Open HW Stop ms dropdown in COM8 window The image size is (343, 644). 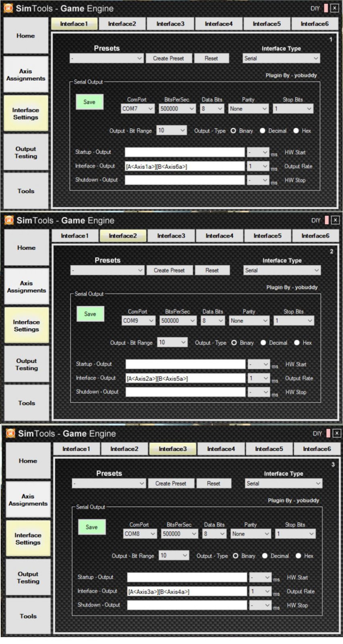260,605
